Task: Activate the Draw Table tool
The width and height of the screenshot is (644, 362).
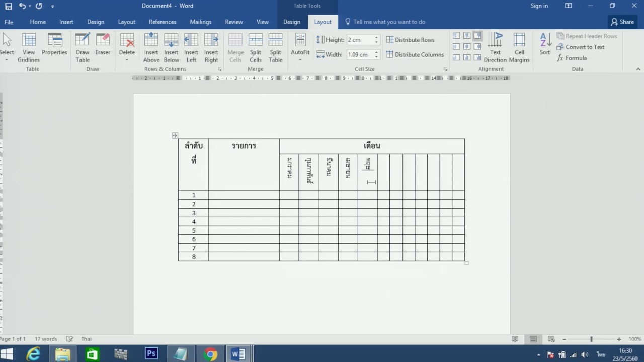Action: pos(83,48)
